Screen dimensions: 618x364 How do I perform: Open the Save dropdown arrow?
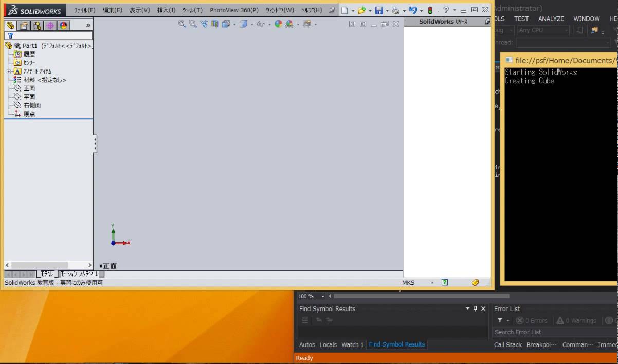tap(387, 11)
